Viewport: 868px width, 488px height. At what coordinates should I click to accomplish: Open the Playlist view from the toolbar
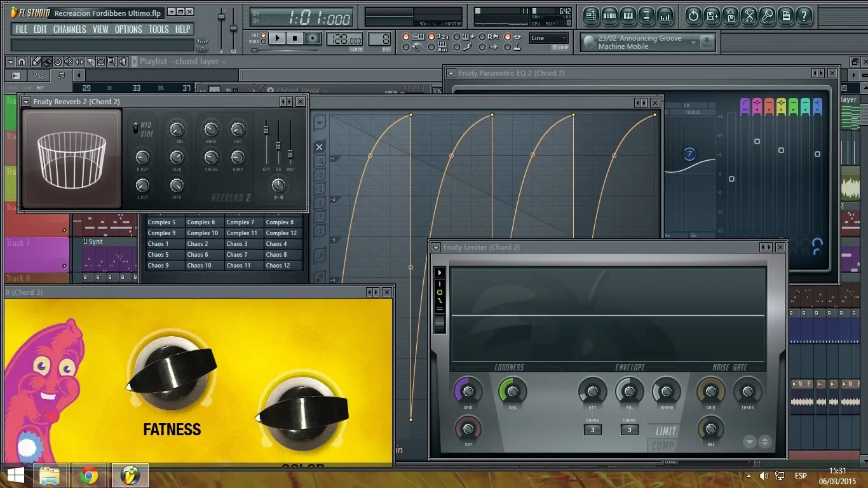pos(592,16)
